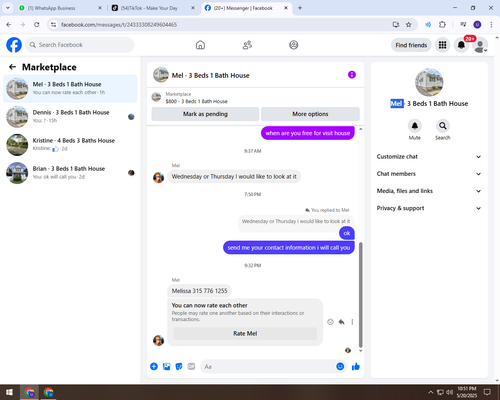Open the notifications bell with 20+ badge
The width and height of the screenshot is (500, 400).
click(461, 45)
